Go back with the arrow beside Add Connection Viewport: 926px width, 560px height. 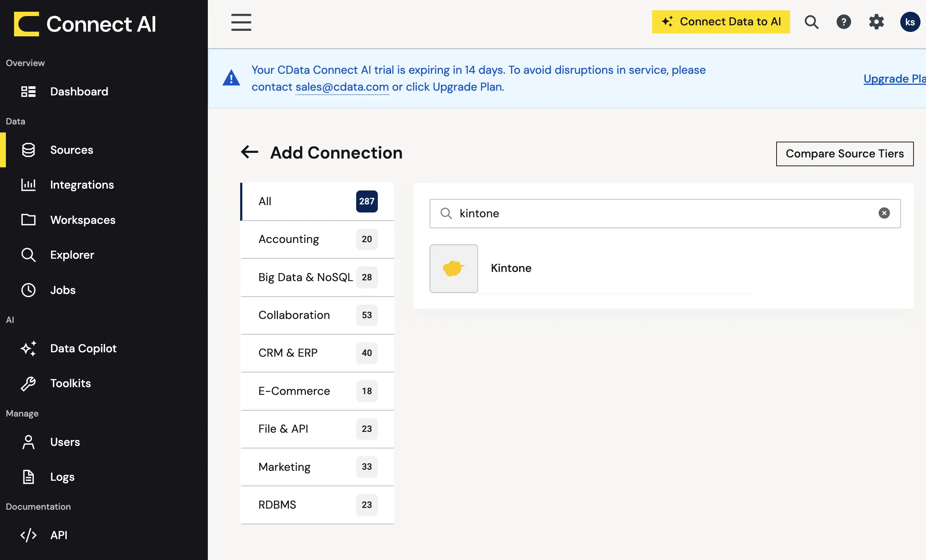pyautogui.click(x=250, y=152)
